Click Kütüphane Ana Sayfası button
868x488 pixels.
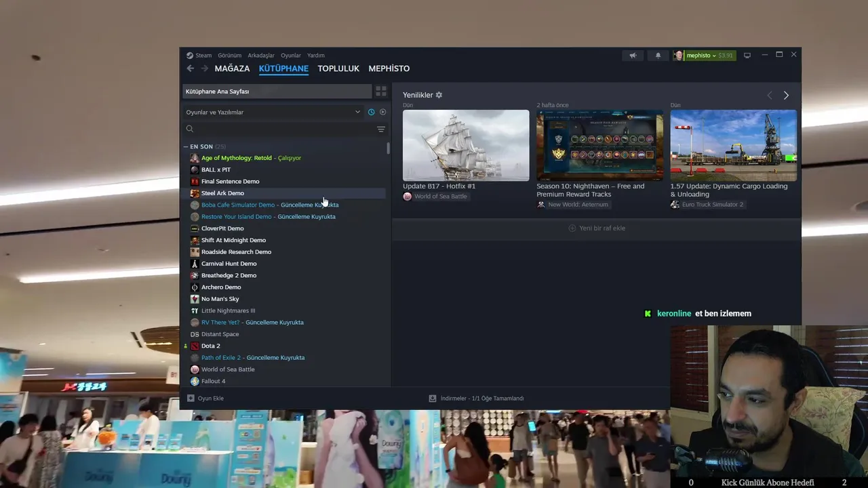(x=277, y=91)
